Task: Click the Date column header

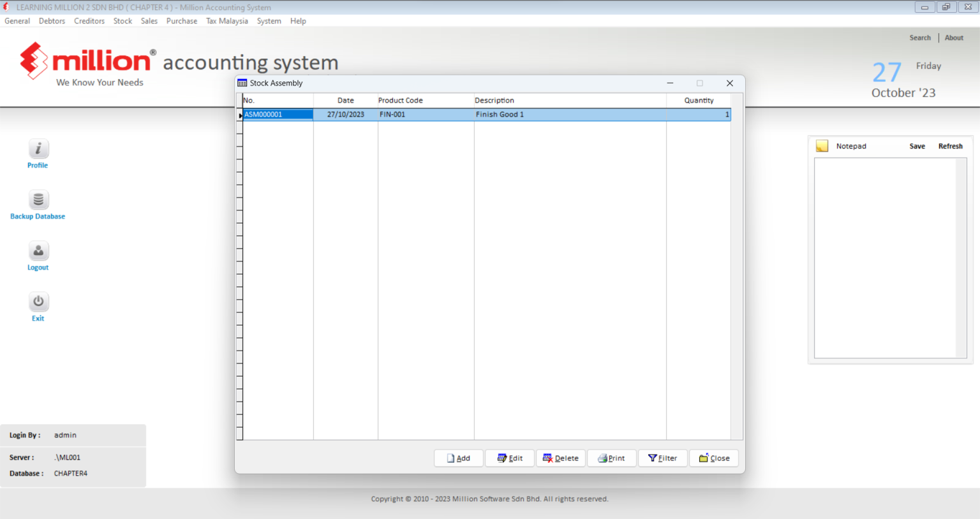Action: (x=346, y=100)
